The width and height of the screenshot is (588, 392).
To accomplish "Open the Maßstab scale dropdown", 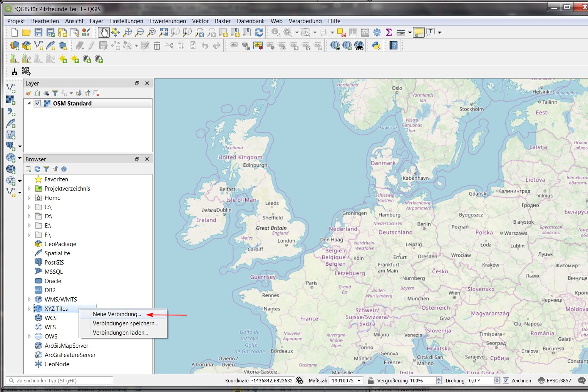I will tap(359, 380).
